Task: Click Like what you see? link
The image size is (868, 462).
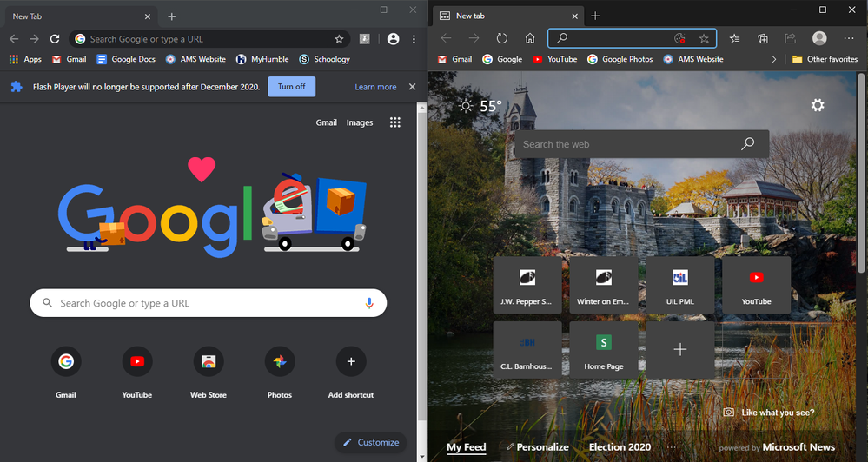Action: point(769,412)
